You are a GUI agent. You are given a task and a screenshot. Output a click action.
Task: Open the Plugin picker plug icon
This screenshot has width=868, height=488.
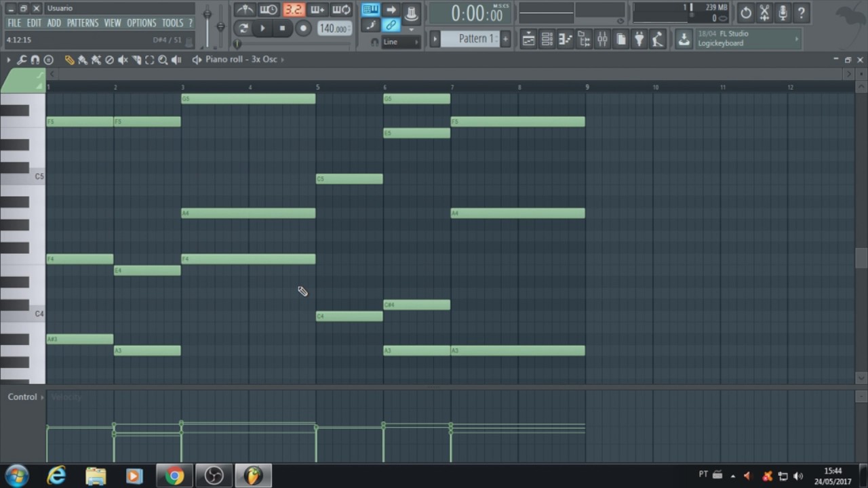[x=639, y=39]
